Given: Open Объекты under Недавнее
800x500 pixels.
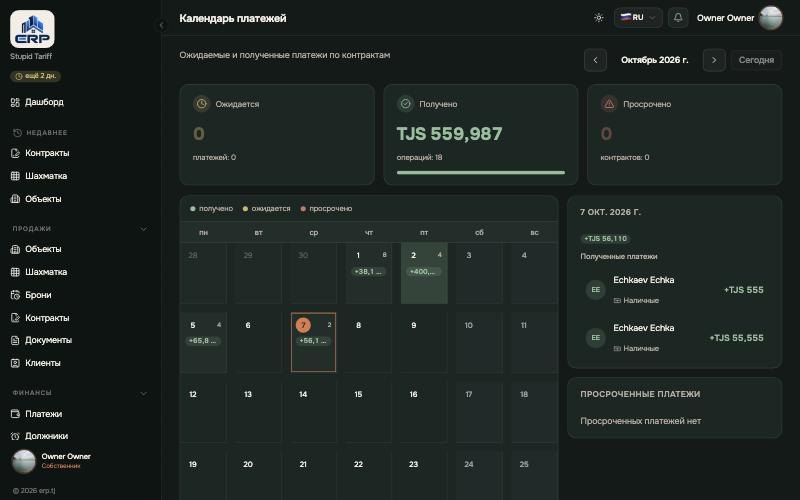Looking at the screenshot, I should (43, 199).
